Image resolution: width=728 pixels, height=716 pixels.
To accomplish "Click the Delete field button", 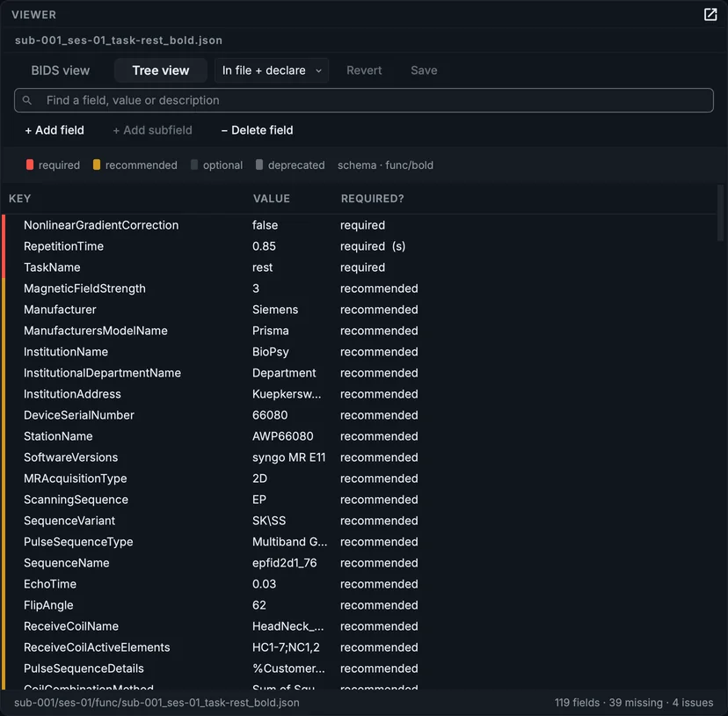I will click(257, 130).
